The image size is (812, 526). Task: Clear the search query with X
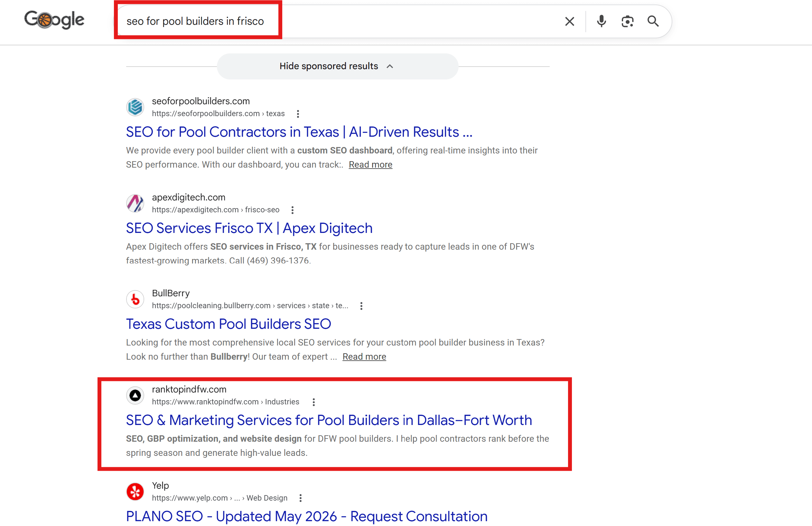click(x=569, y=22)
